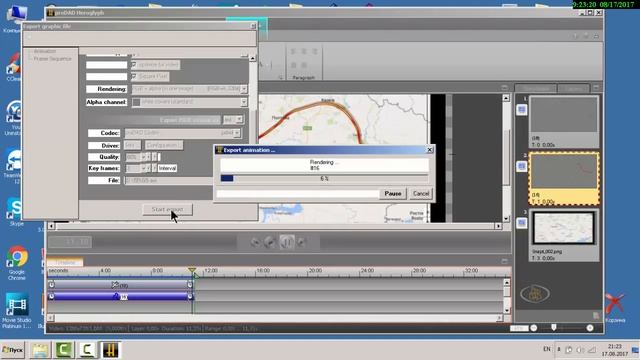Click the pause playback button
The image size is (640, 360).
pyautogui.click(x=287, y=242)
